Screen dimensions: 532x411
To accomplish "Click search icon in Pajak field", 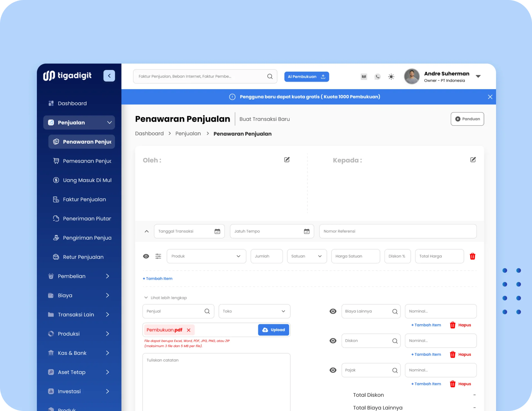I will [395, 370].
